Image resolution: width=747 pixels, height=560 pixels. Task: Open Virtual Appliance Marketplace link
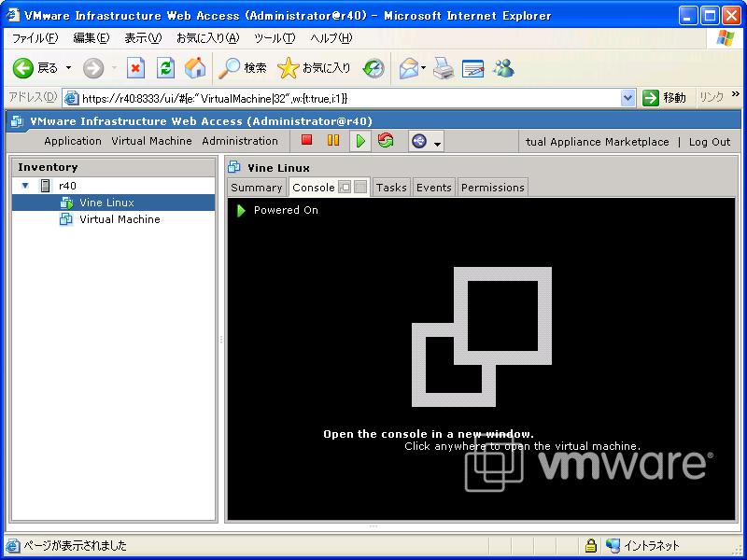pos(597,142)
